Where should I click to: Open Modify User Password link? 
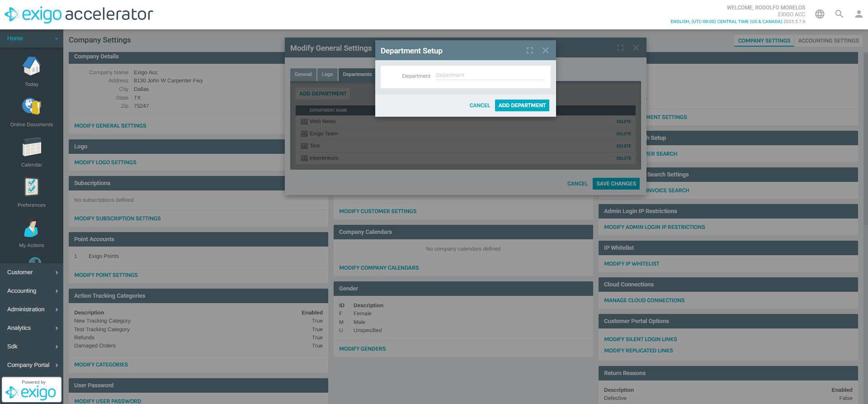point(108,401)
